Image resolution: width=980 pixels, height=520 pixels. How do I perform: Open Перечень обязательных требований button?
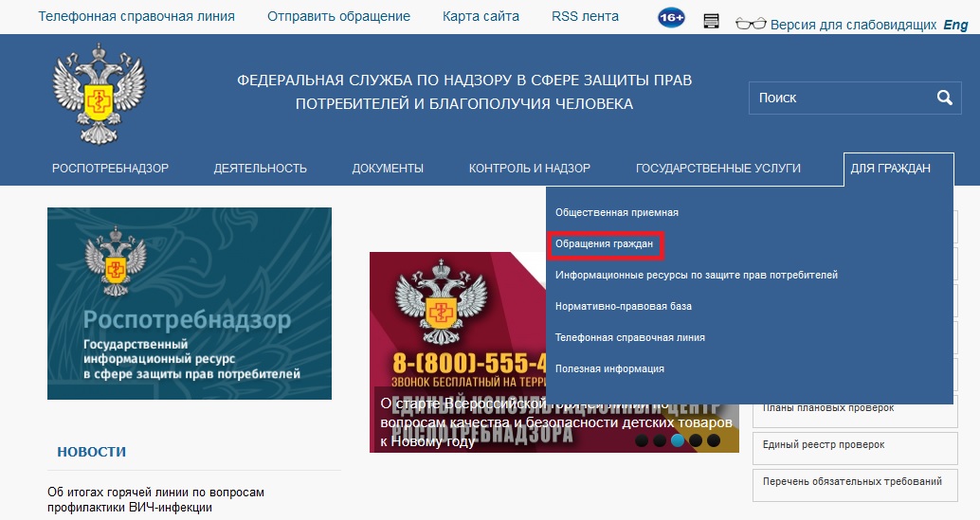[855, 484]
